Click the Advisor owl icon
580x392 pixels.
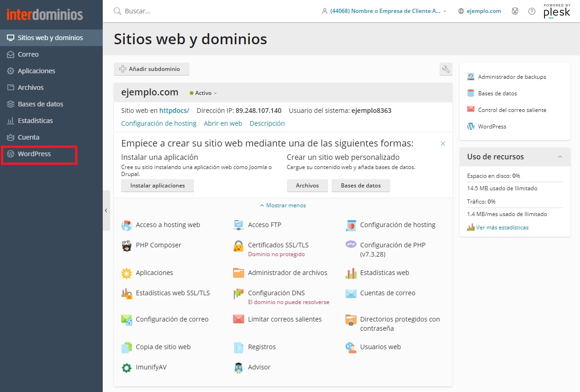[238, 368]
